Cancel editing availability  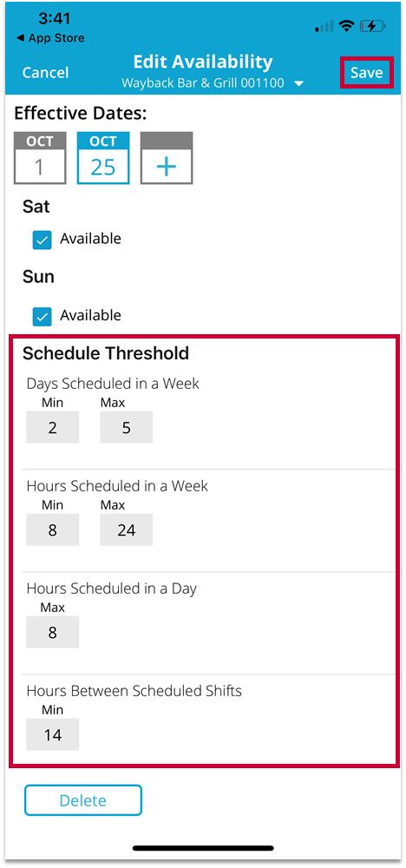point(45,73)
